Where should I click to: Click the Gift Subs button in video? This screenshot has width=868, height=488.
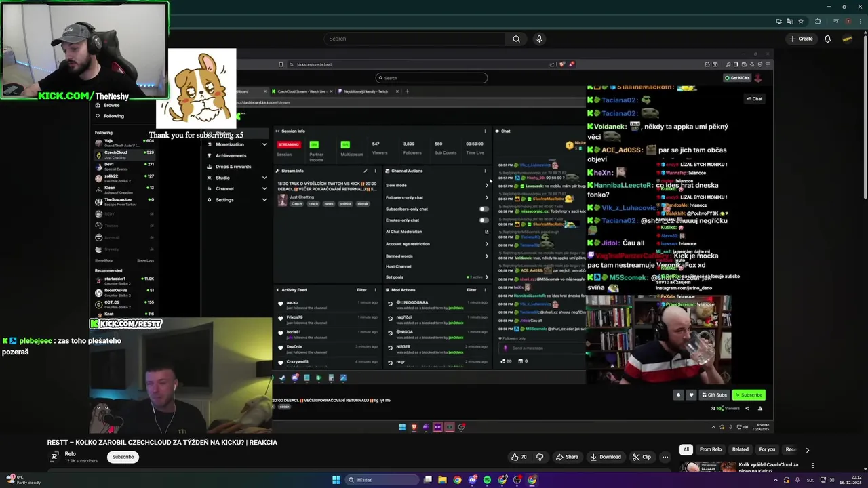[x=713, y=395]
